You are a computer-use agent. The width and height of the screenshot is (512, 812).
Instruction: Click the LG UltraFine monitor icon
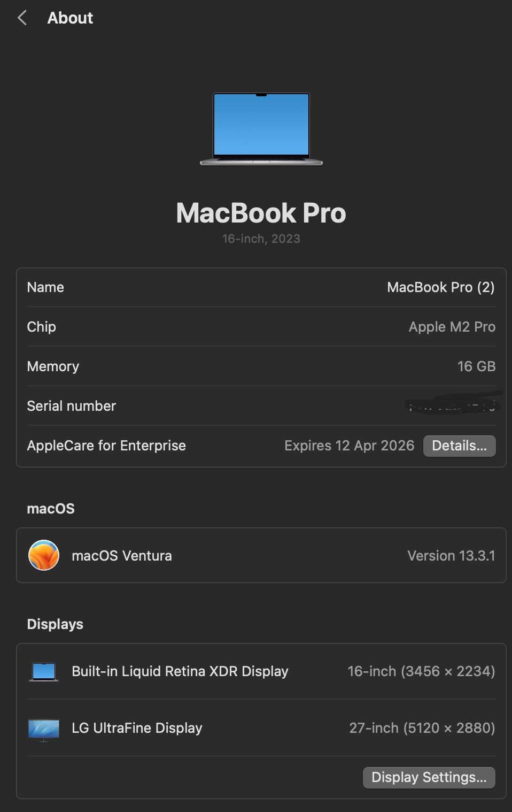coord(44,730)
